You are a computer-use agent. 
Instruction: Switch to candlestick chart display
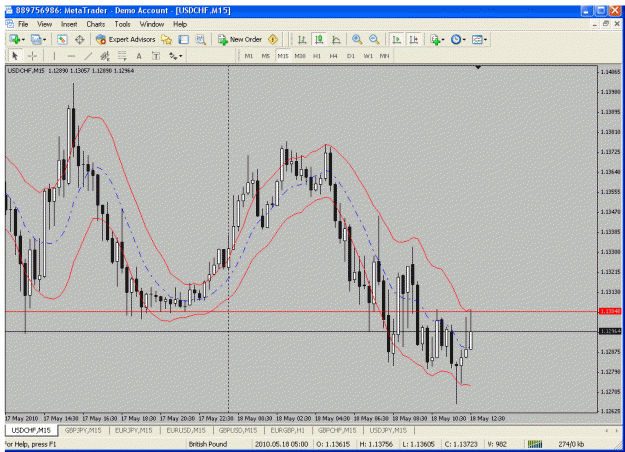319,39
